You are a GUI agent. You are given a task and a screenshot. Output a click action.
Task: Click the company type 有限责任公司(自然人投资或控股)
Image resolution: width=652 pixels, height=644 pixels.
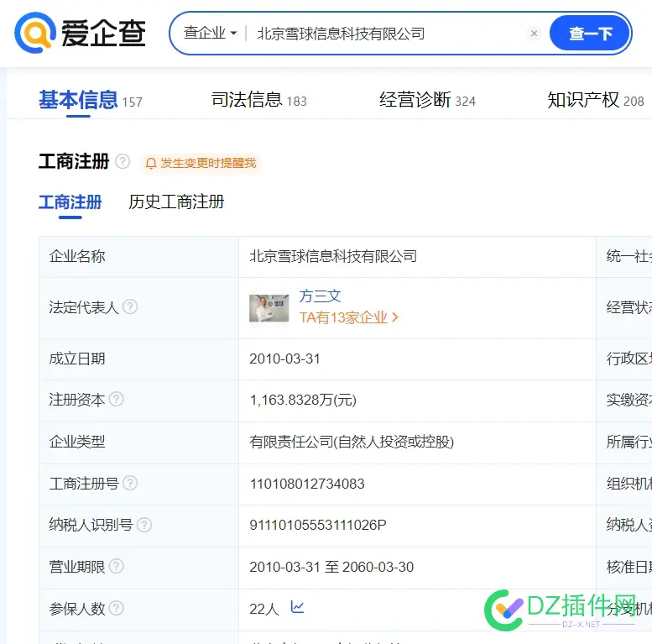tap(352, 442)
